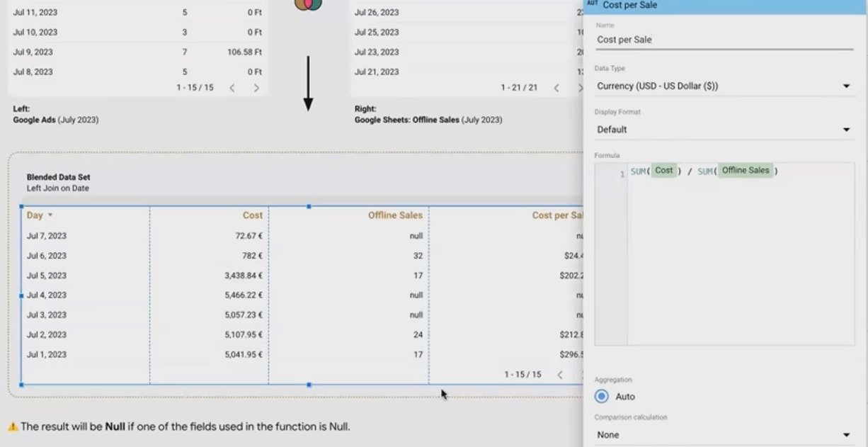The height and width of the screenshot is (447, 868).
Task: Click the 'Left Join on Date' subtitle
Action: [58, 188]
